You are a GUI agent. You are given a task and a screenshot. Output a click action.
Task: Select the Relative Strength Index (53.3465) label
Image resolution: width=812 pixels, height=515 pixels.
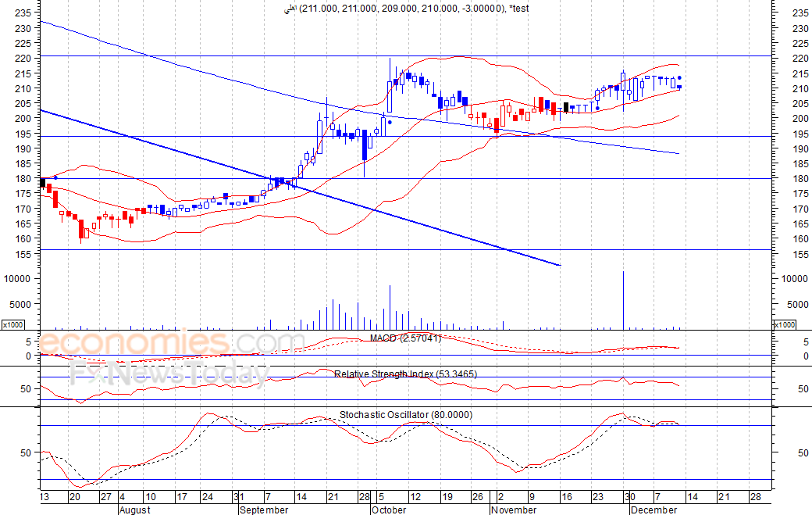[405, 374]
